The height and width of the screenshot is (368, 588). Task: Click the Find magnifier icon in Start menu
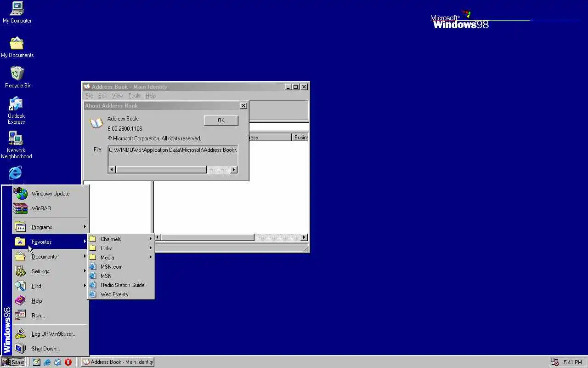(20, 286)
